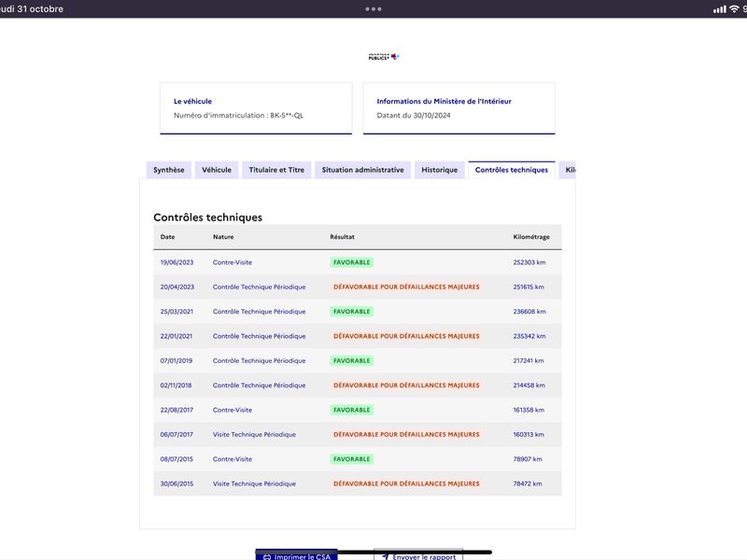Click the FAVORABLE badge for 08/07/2015
The height and width of the screenshot is (560, 747).
tap(352, 459)
